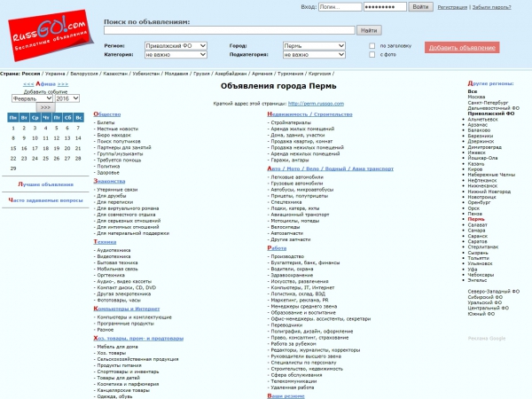Select country Украина

55,74
